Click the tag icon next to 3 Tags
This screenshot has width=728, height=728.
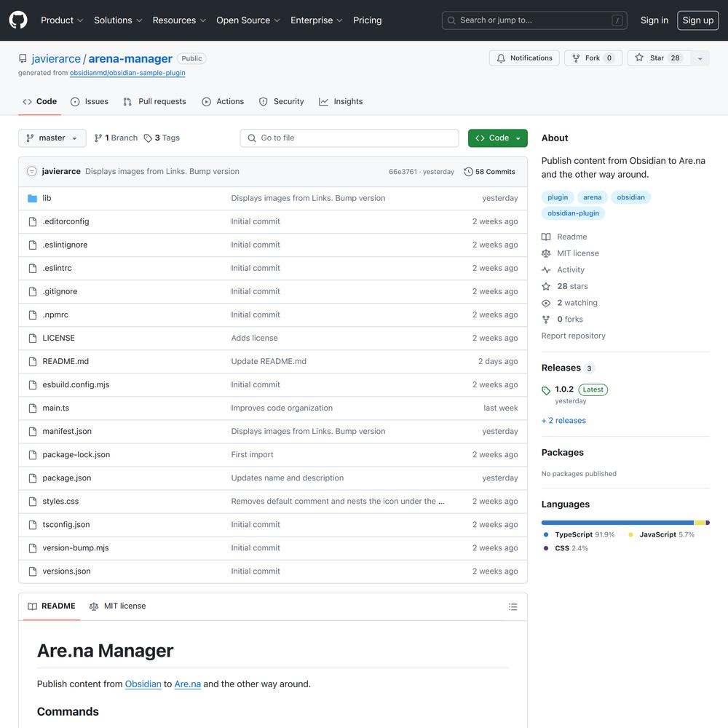tap(148, 138)
